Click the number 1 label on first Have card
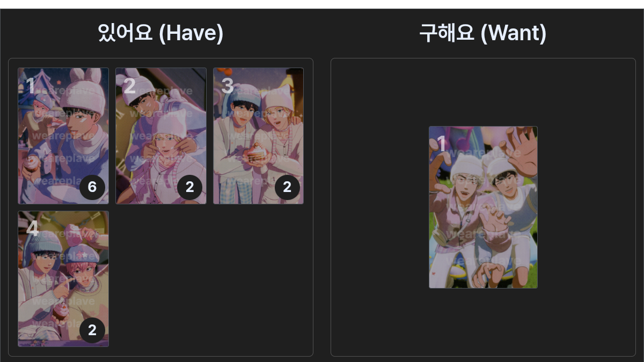This screenshot has width=644, height=362. click(x=30, y=86)
